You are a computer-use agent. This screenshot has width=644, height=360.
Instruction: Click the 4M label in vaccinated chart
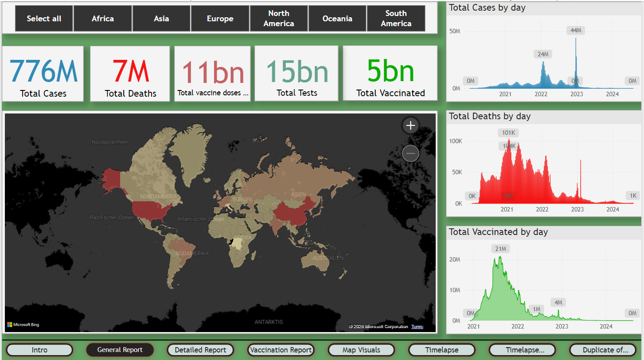(x=558, y=302)
